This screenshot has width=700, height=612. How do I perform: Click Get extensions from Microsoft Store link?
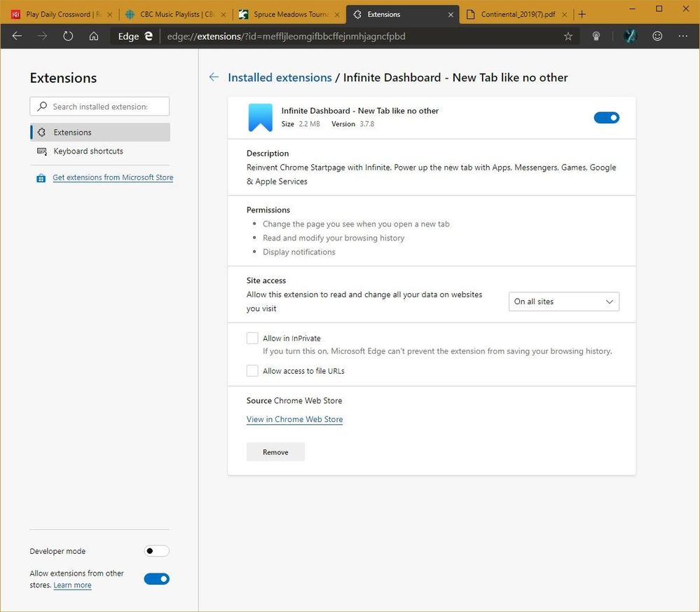[x=113, y=177]
